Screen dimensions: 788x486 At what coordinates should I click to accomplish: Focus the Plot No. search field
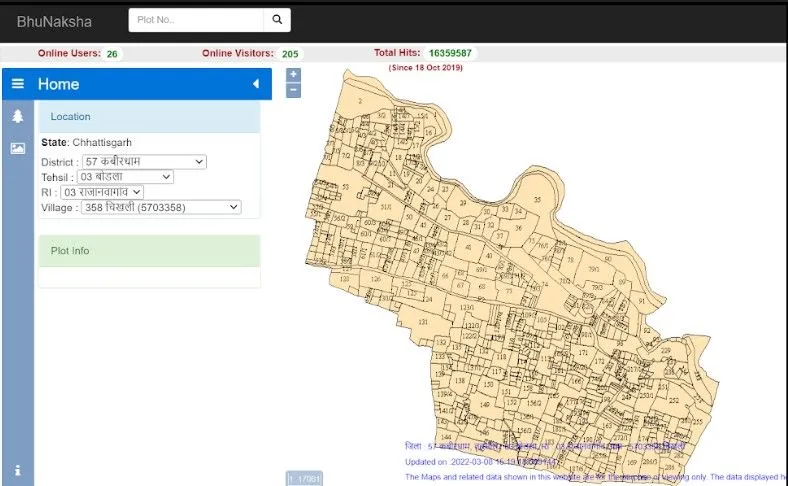click(196, 20)
